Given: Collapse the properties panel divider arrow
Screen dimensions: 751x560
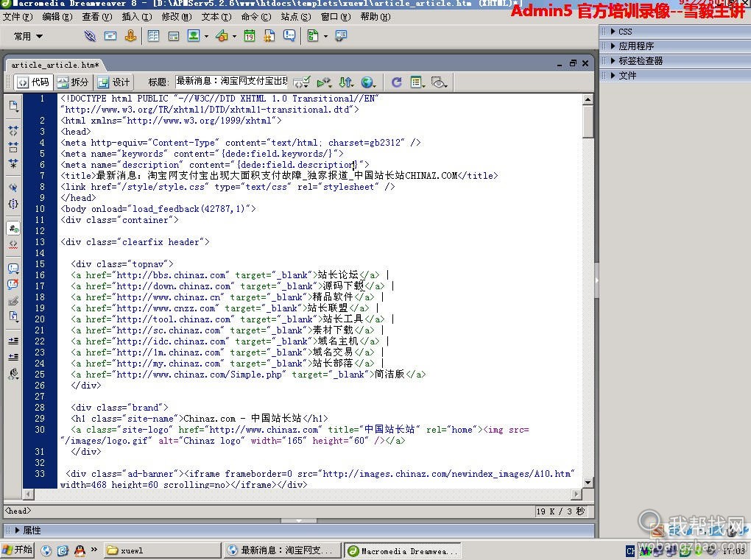Looking at the screenshot, I should click(x=299, y=521).
